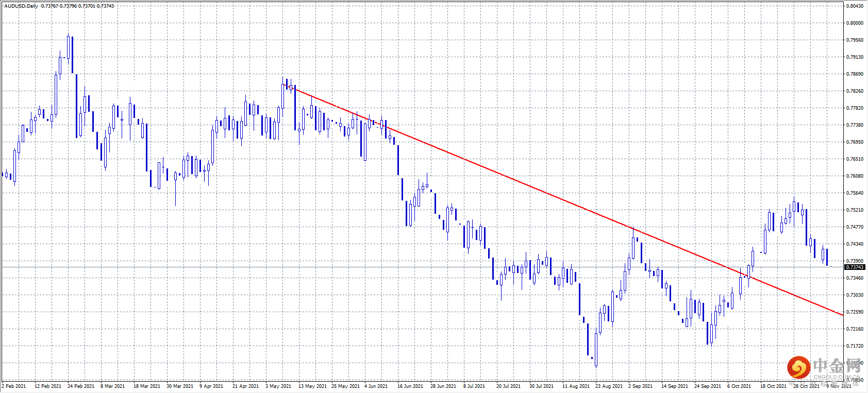This screenshot has height=393, width=868.
Task: Select the 24 Sep 2021 date label
Action: (x=708, y=386)
